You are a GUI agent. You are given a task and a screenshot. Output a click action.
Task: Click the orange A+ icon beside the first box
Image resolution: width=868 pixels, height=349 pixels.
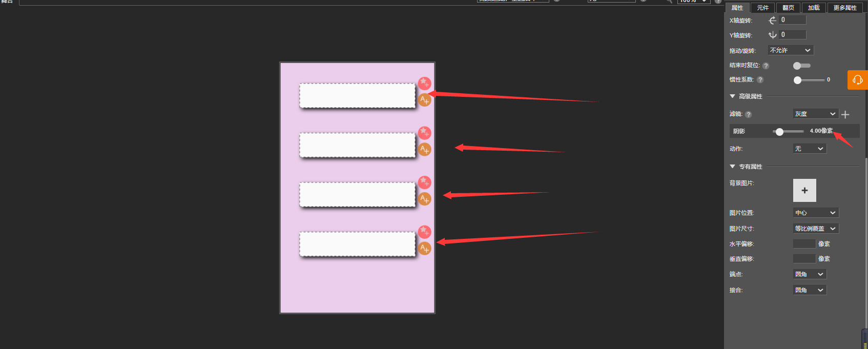pyautogui.click(x=424, y=99)
